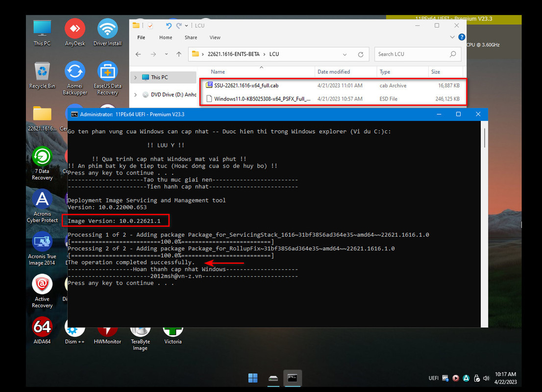The height and width of the screenshot is (392, 542).
Task: Open Dism ++ desktop shortcut
Action: tap(74, 335)
